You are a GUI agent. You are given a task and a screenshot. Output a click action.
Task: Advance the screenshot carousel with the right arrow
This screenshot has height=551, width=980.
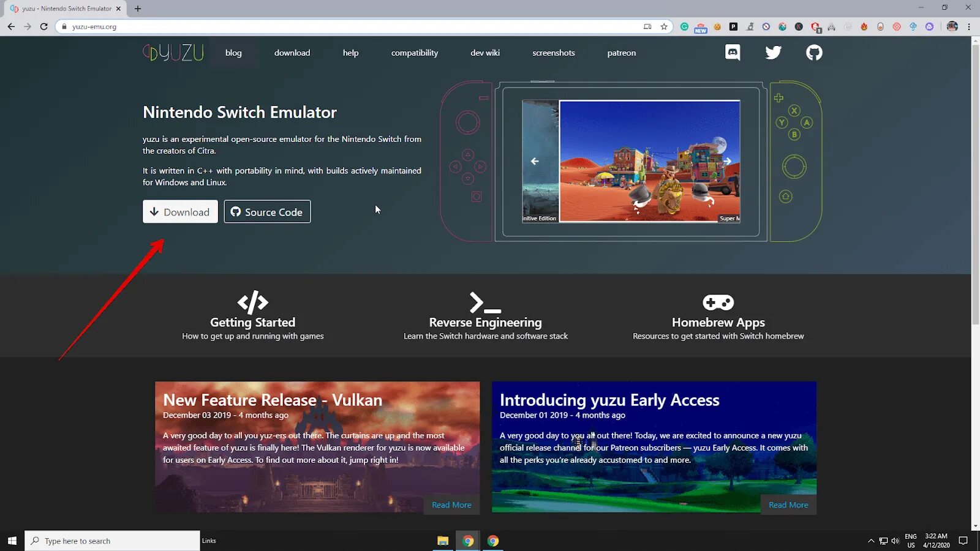click(728, 161)
